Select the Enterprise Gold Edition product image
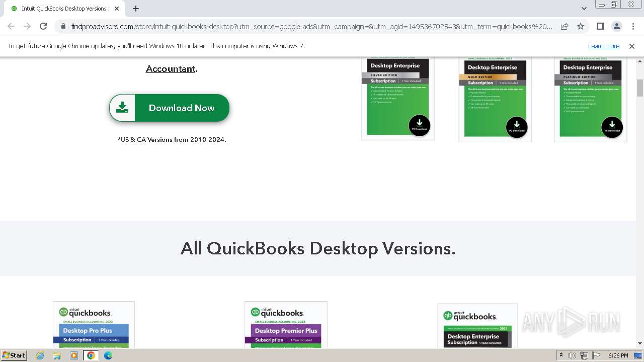 (x=495, y=99)
